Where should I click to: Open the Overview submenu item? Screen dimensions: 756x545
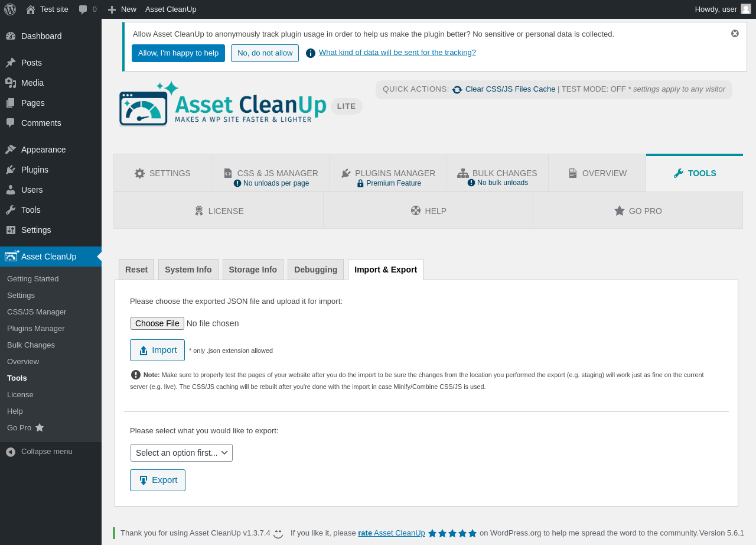tap(23, 361)
